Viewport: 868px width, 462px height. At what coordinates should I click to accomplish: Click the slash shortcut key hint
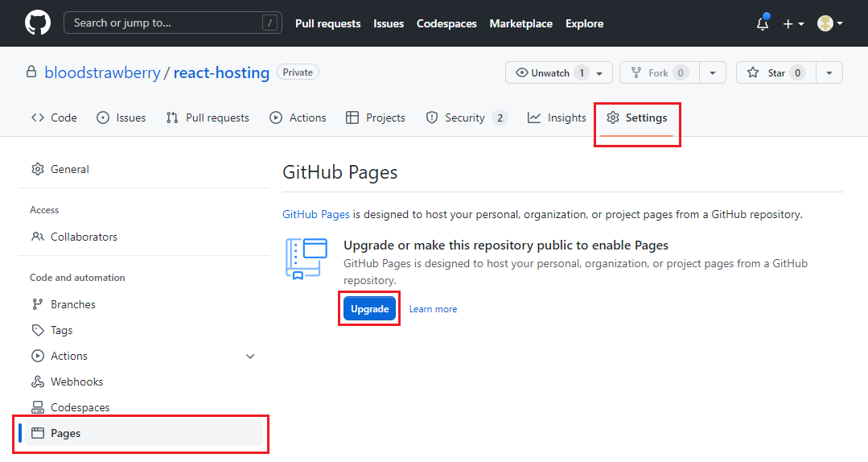click(x=269, y=23)
